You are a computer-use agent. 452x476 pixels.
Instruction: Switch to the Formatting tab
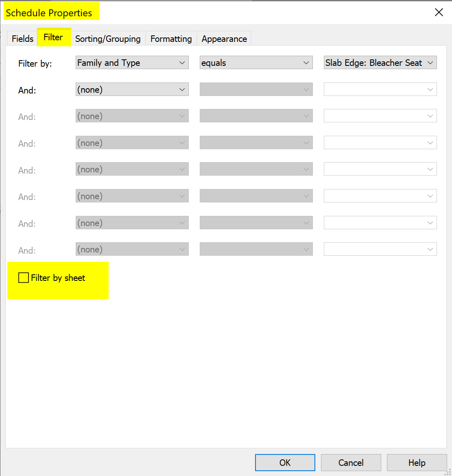pos(171,38)
